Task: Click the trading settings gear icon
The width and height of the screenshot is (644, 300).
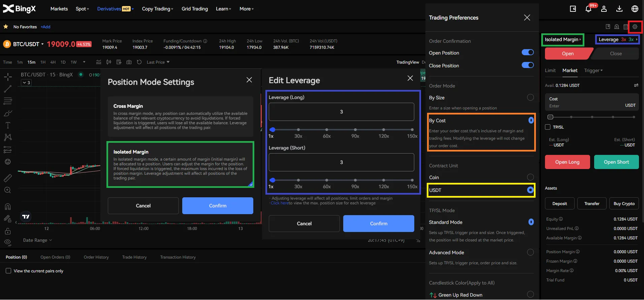Action: pyautogui.click(x=635, y=27)
